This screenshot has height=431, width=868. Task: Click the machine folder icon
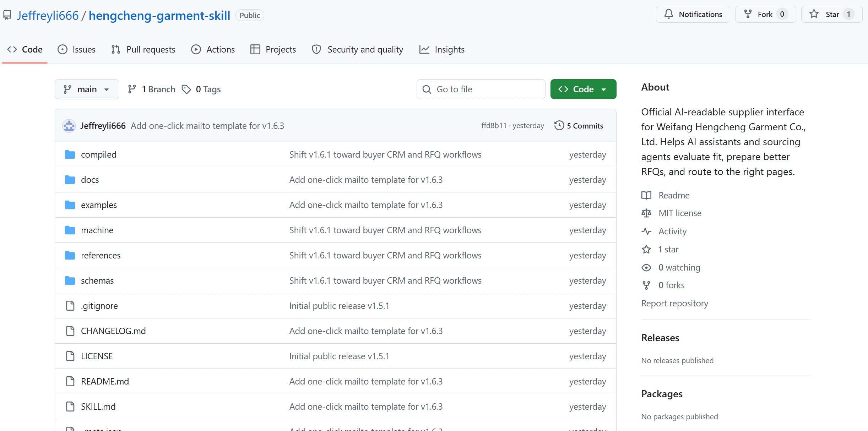[x=70, y=230]
